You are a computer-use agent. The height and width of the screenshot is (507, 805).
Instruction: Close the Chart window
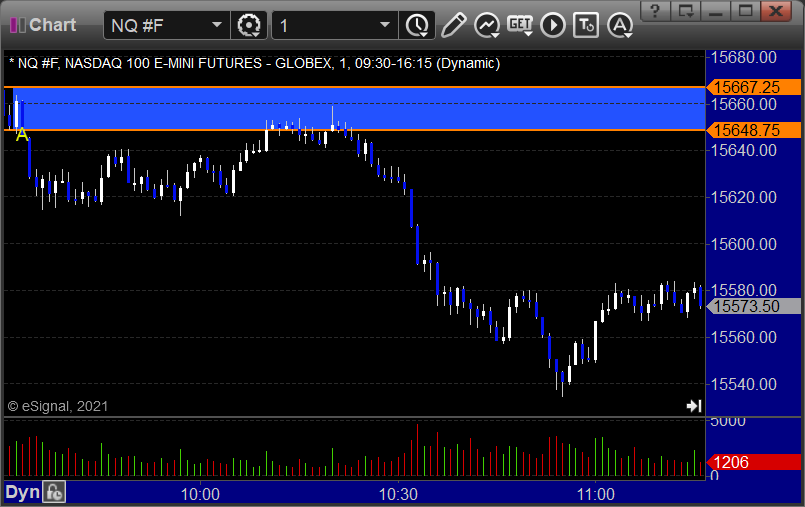(x=776, y=11)
